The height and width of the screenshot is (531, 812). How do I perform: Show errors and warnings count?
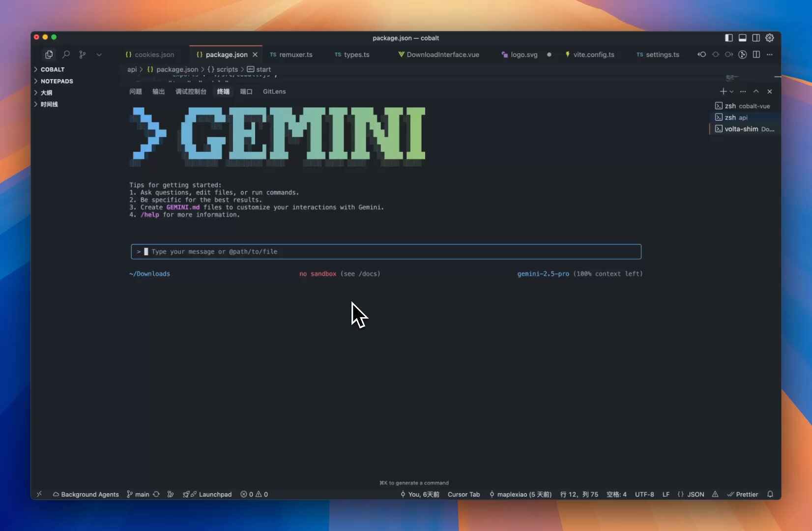click(254, 494)
